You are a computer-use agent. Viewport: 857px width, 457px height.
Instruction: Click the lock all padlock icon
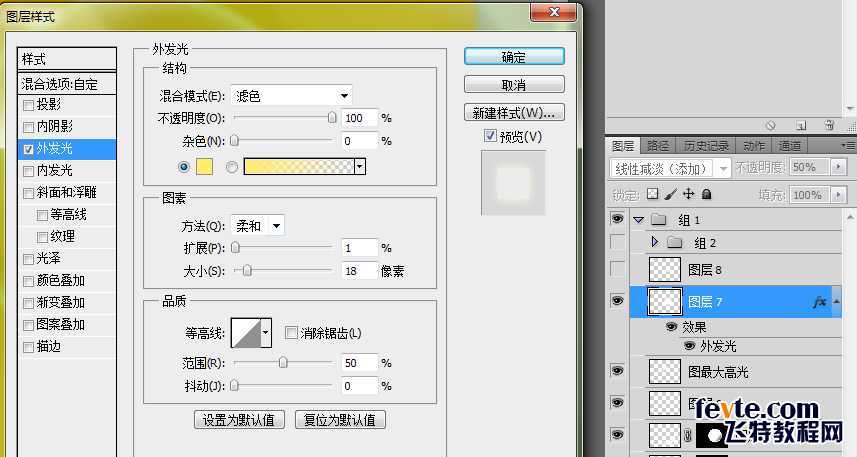click(706, 194)
